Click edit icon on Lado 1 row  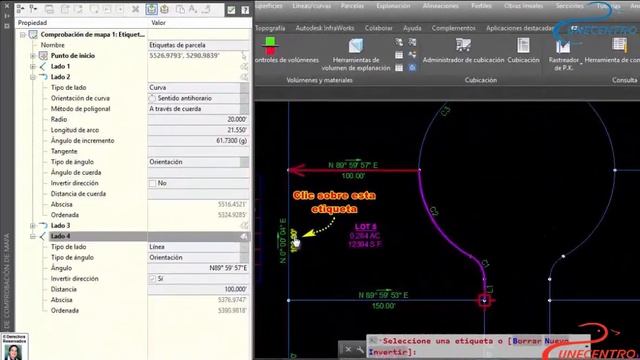(x=244, y=66)
